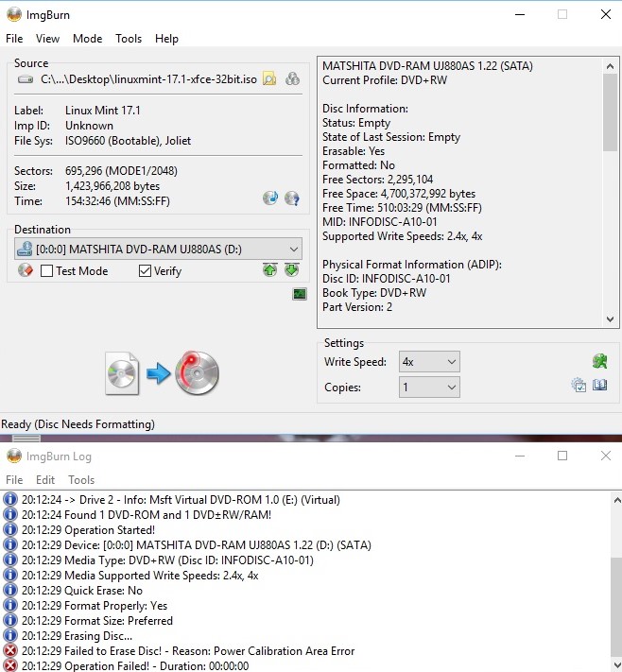Click the info icon for Erasing Disc row
Screen dimensions: 622x672
coord(10,635)
